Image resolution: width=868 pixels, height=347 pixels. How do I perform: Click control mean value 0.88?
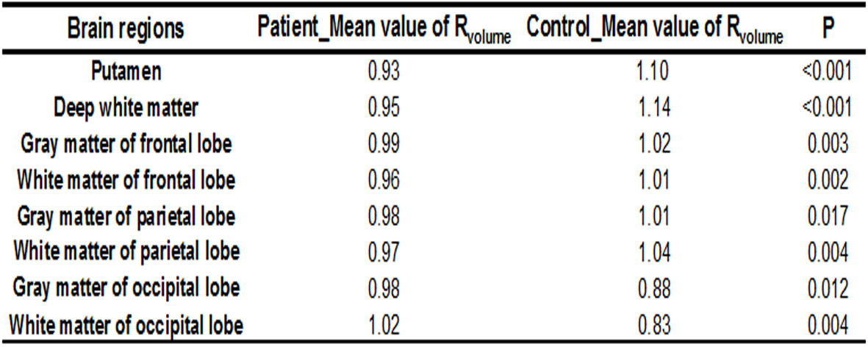pyautogui.click(x=655, y=287)
